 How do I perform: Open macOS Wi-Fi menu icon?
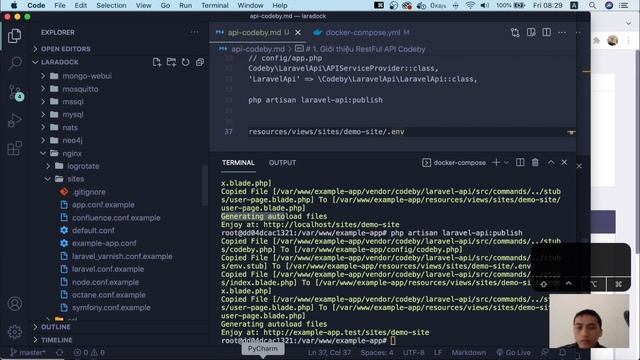pos(470,5)
